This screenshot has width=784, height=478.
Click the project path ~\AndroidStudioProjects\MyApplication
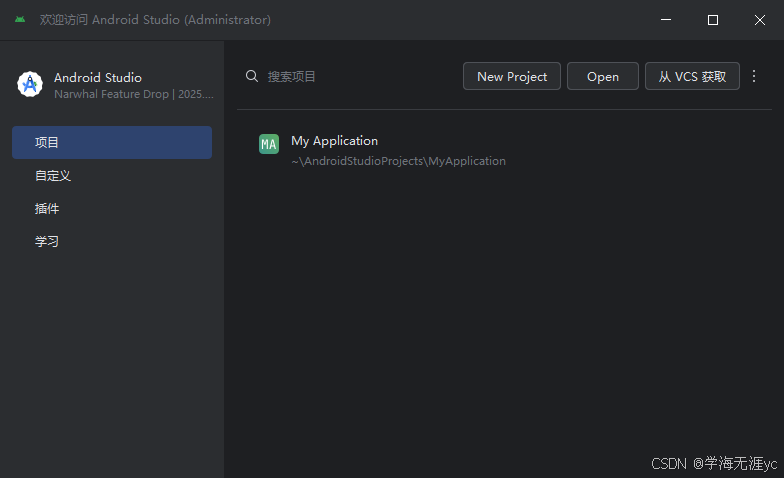(x=398, y=161)
